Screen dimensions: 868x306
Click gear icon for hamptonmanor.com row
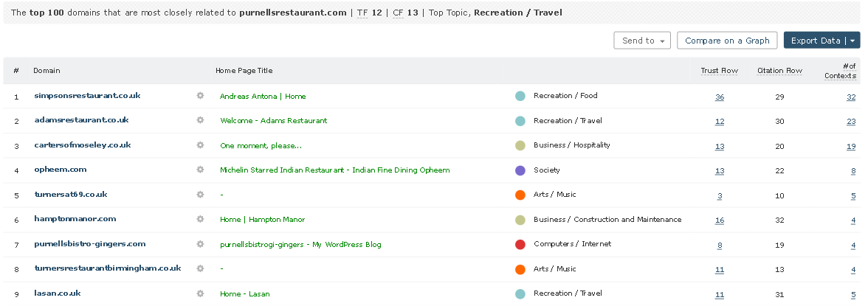[200, 219]
